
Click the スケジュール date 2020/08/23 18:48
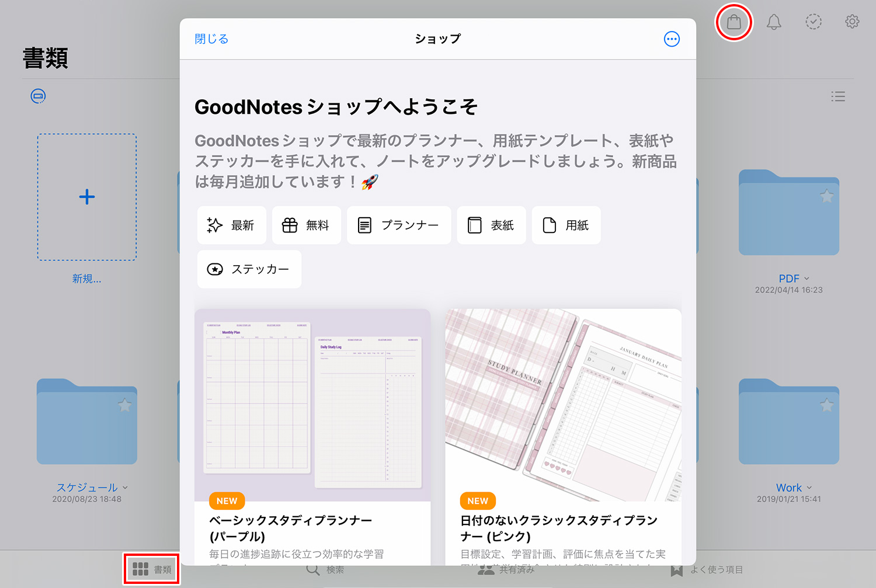[87, 499]
